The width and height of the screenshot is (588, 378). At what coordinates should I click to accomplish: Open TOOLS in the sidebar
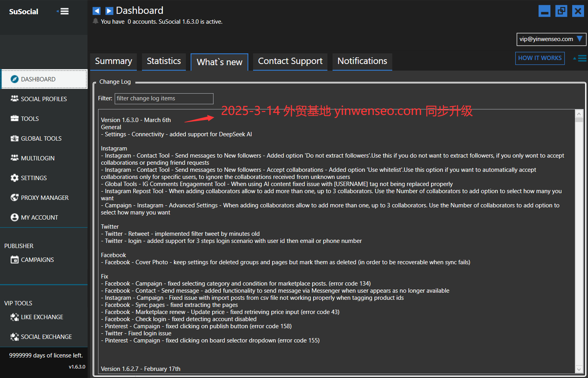[x=44, y=118]
